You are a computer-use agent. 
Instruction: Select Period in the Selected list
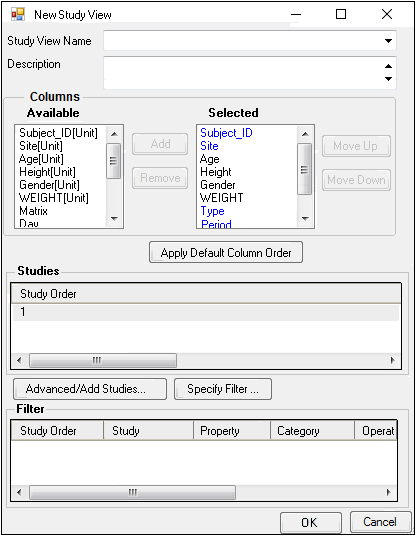[x=216, y=224]
